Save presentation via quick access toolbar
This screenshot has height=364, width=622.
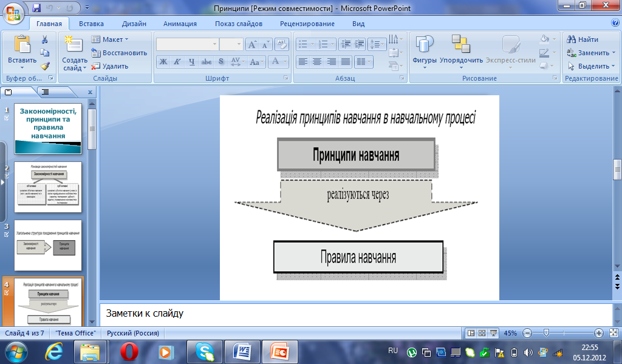click(36, 7)
